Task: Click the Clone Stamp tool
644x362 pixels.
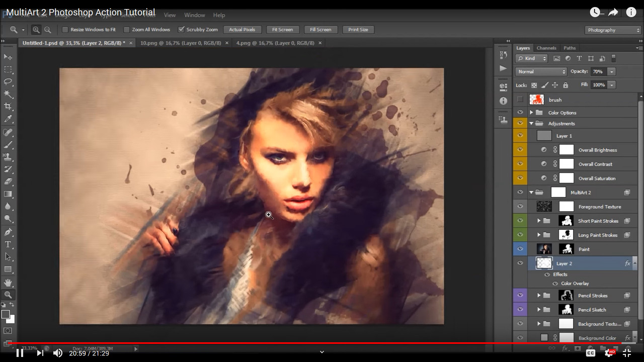Action: (x=8, y=157)
